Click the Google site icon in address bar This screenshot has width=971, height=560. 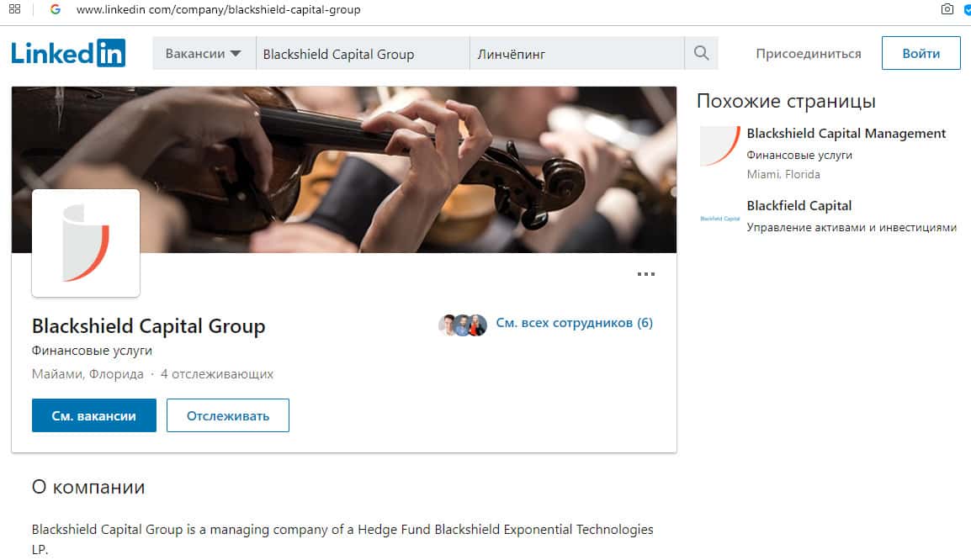click(x=56, y=9)
